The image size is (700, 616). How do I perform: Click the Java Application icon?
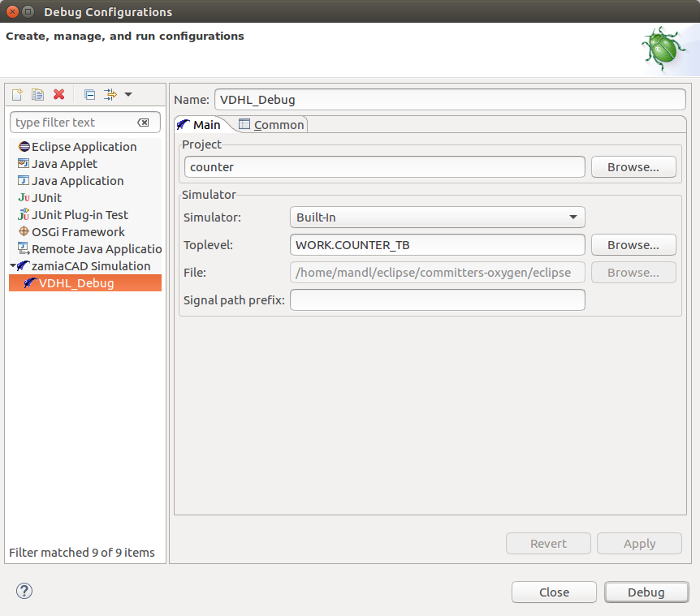24,180
